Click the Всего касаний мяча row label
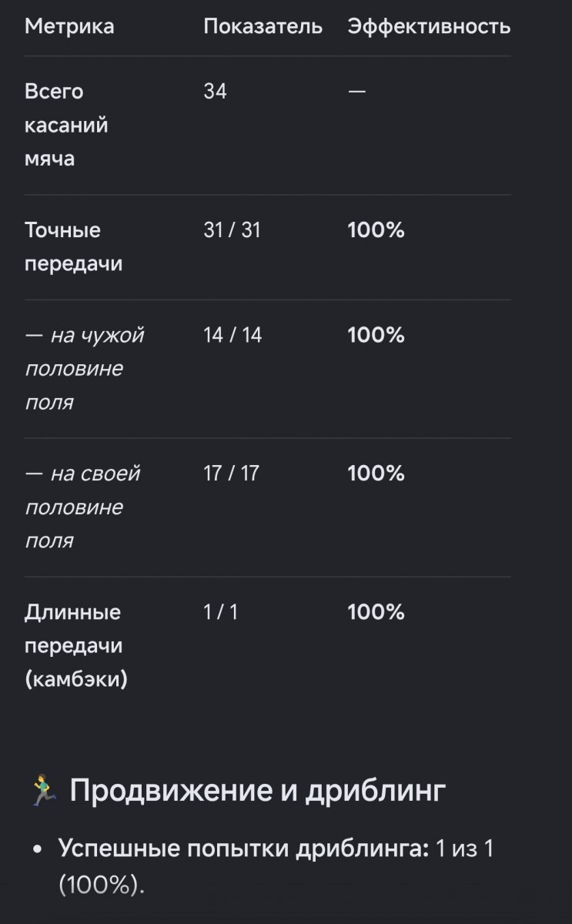 pyautogui.click(x=66, y=126)
